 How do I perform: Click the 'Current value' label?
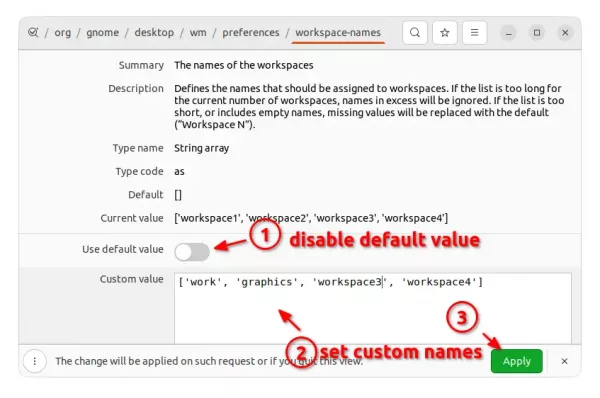pyautogui.click(x=132, y=218)
